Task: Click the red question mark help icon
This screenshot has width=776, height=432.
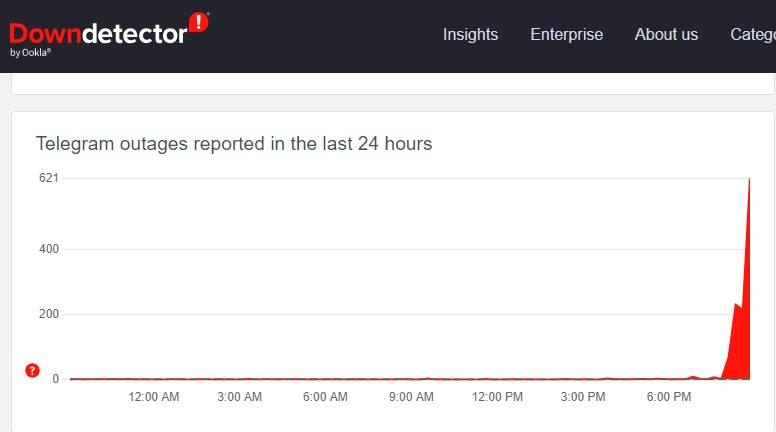Action: click(32, 371)
